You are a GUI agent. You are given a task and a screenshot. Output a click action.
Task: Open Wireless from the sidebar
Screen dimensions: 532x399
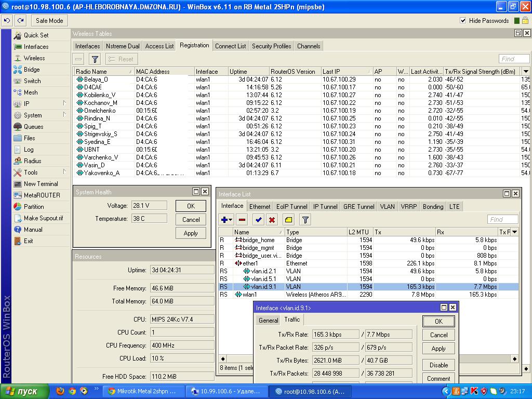pos(34,58)
